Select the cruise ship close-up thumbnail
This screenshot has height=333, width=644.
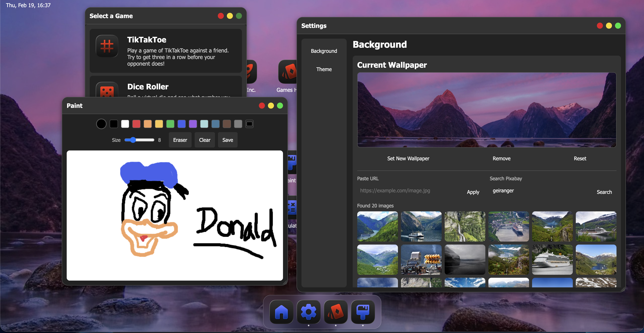click(x=552, y=260)
